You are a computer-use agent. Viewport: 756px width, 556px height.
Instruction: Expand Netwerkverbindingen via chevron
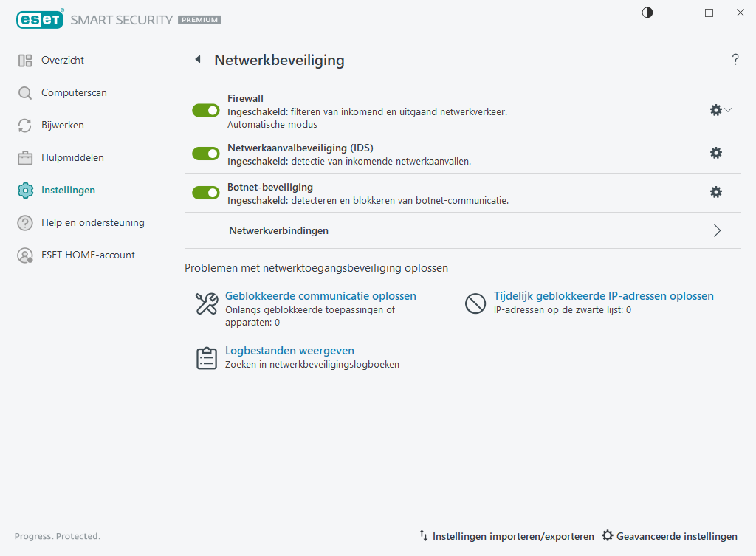[716, 230]
